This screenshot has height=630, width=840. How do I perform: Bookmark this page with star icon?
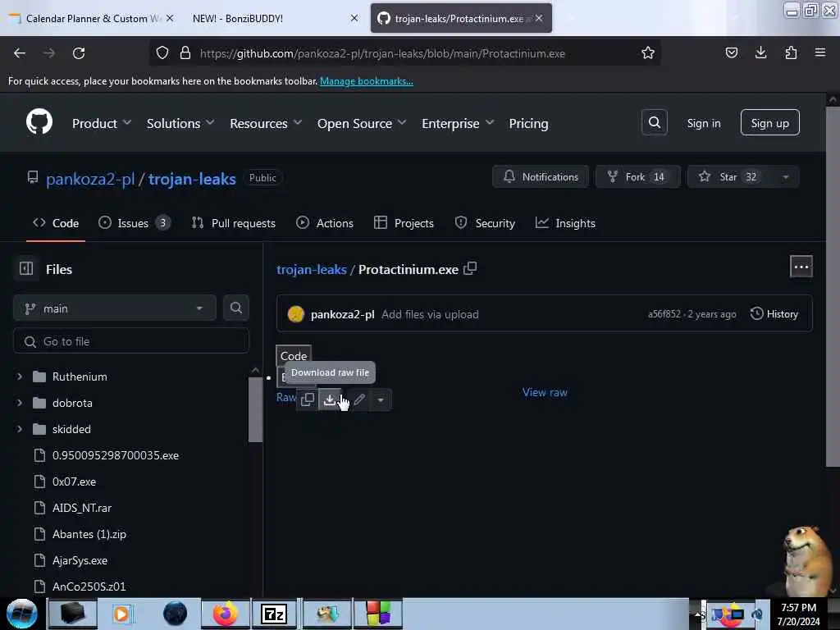648,52
